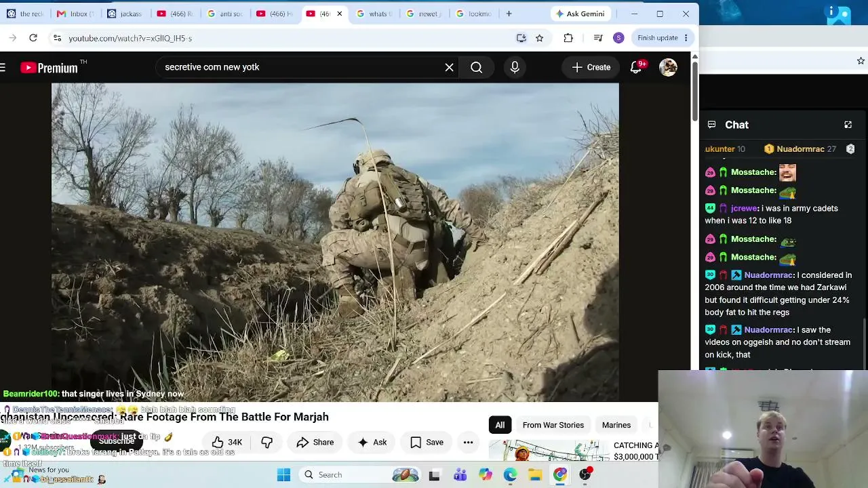Open Microsoft Teams from taskbar

(x=460, y=475)
